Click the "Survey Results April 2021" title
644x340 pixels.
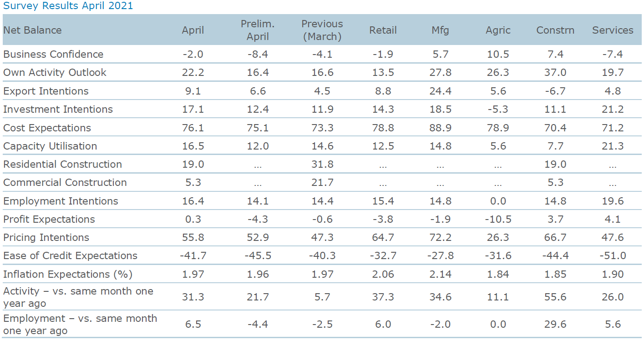click(x=68, y=6)
